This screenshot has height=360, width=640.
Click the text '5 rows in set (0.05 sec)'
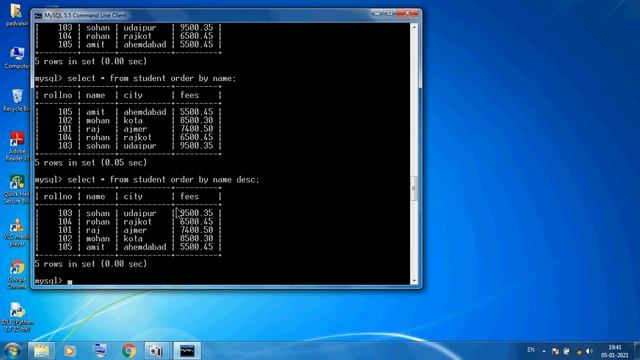point(91,162)
